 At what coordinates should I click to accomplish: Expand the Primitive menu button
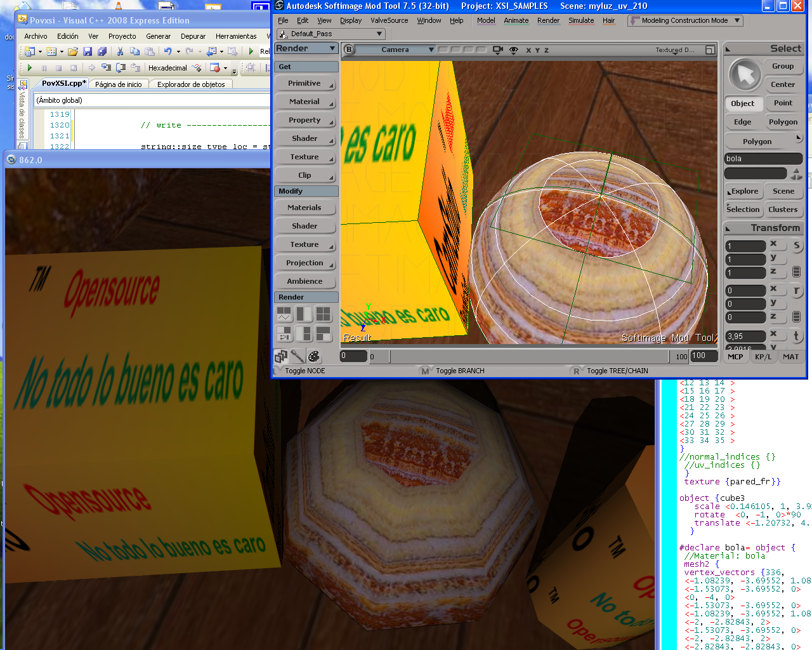(x=305, y=83)
